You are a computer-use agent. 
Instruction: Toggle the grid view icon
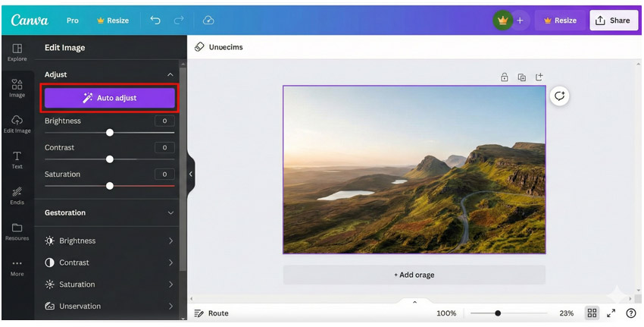pos(592,313)
